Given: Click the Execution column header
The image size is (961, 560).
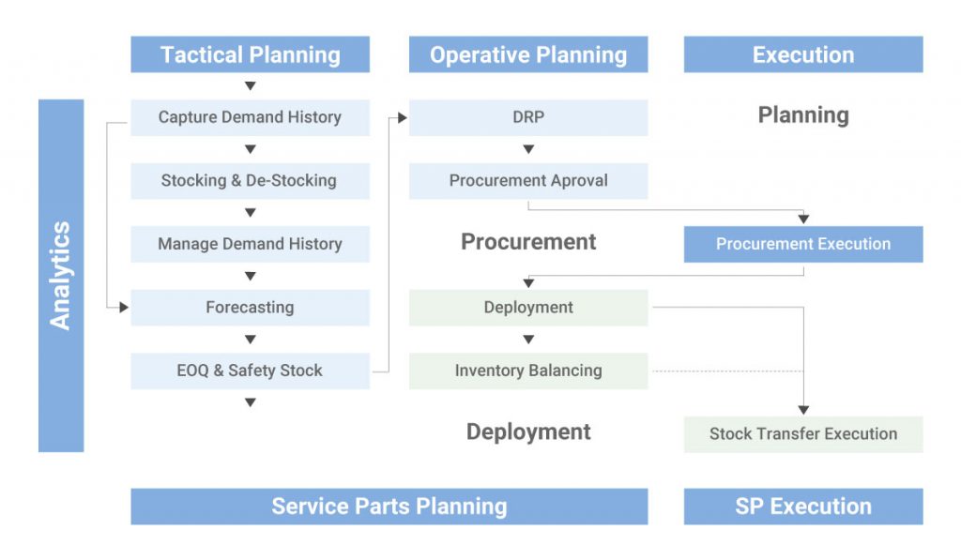Looking at the screenshot, I should click(803, 54).
